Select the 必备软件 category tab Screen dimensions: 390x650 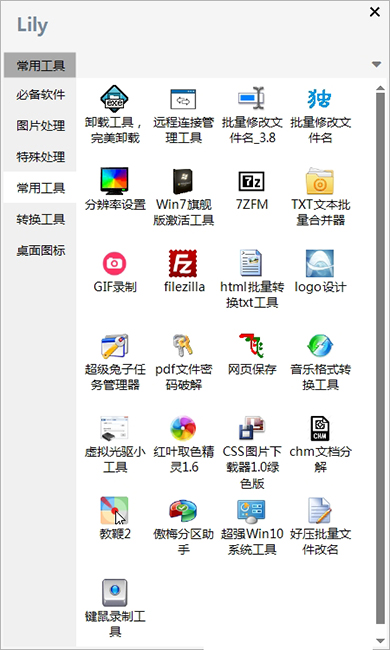coord(40,95)
